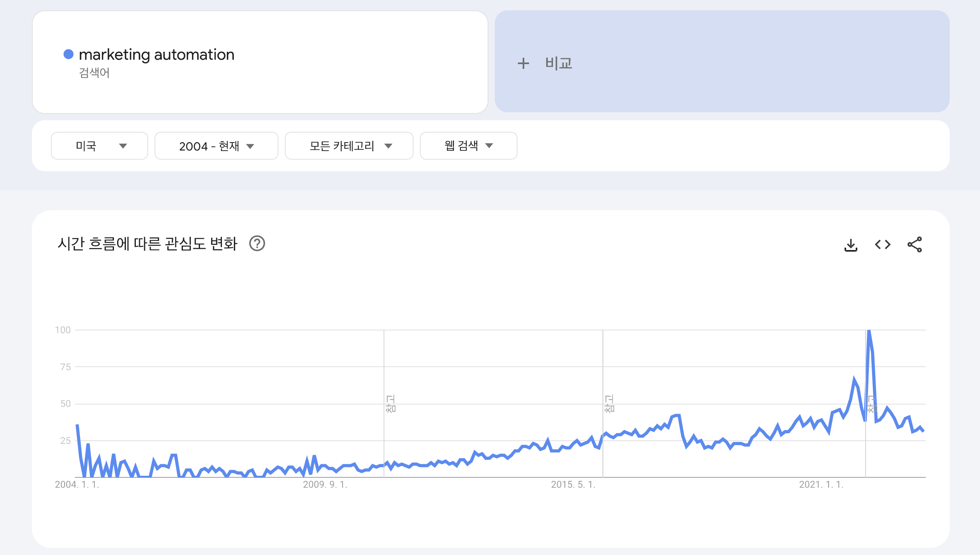Click the plus icon beside 비교
This screenshot has height=555, width=980.
coord(523,63)
